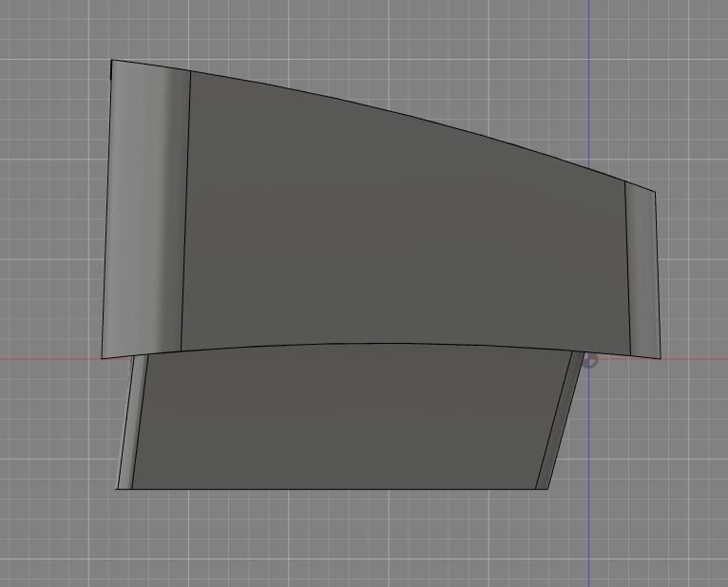This screenshot has height=587, width=728.
Task: Select the origin point circle at axis intersection
Action: point(590,360)
